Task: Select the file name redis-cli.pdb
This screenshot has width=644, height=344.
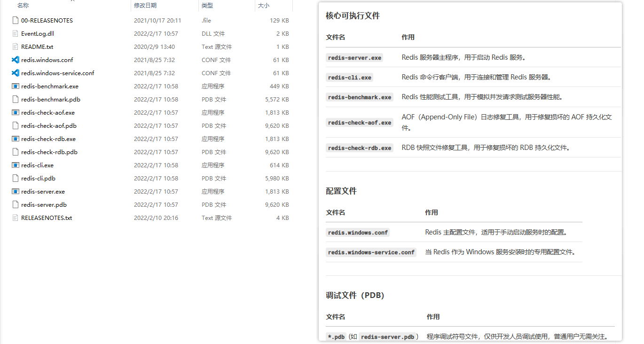Action: click(x=38, y=178)
